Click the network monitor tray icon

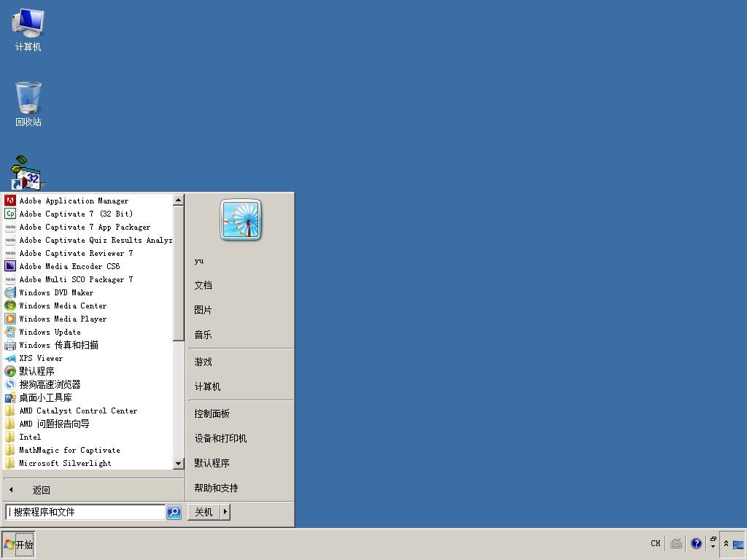tap(738, 544)
